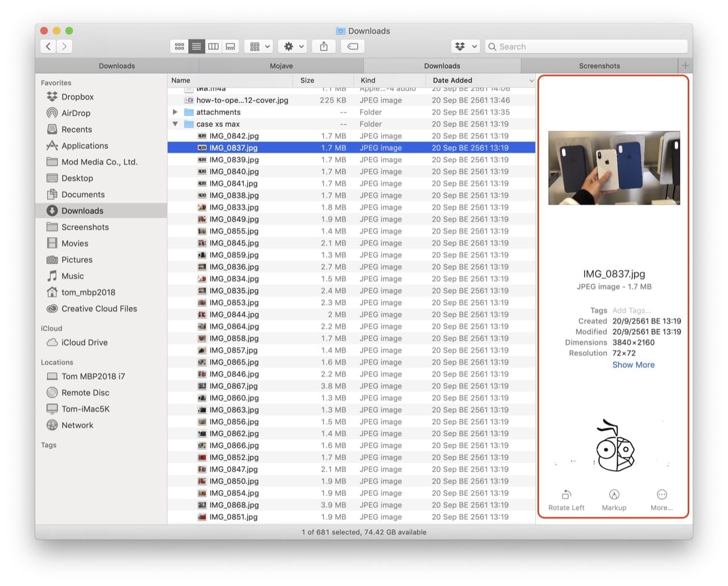Open iCloud Drive from the sidebar
Screen dimensions: 728x586
(84, 342)
